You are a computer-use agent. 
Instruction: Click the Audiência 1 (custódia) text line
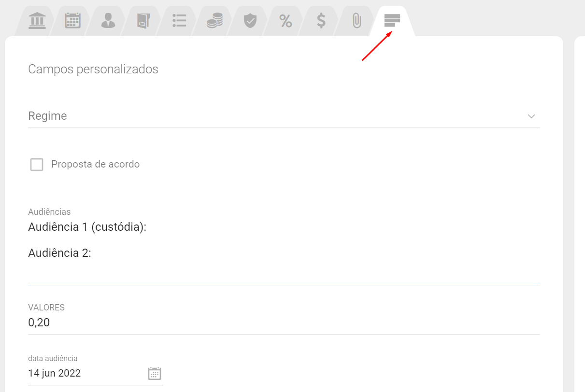click(x=87, y=227)
